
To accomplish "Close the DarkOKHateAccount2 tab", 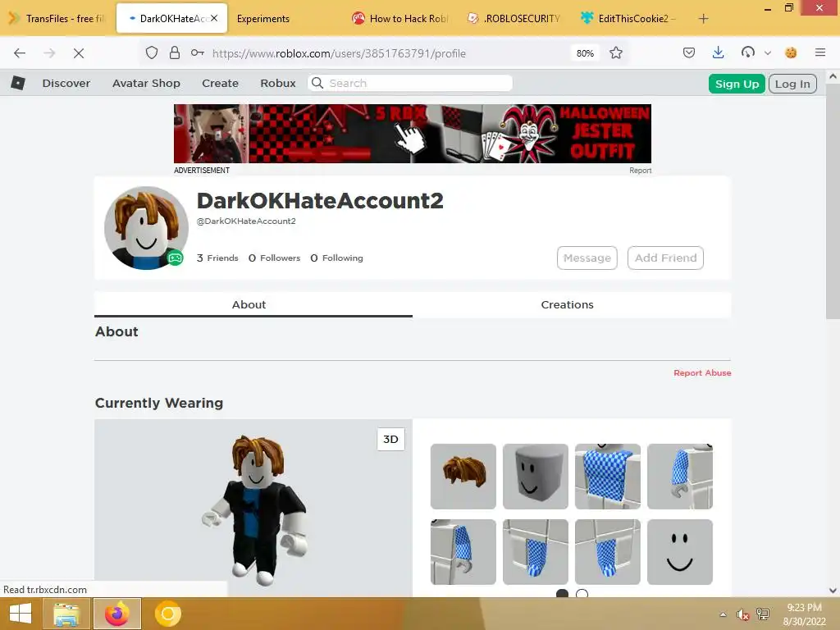I will 214,18.
